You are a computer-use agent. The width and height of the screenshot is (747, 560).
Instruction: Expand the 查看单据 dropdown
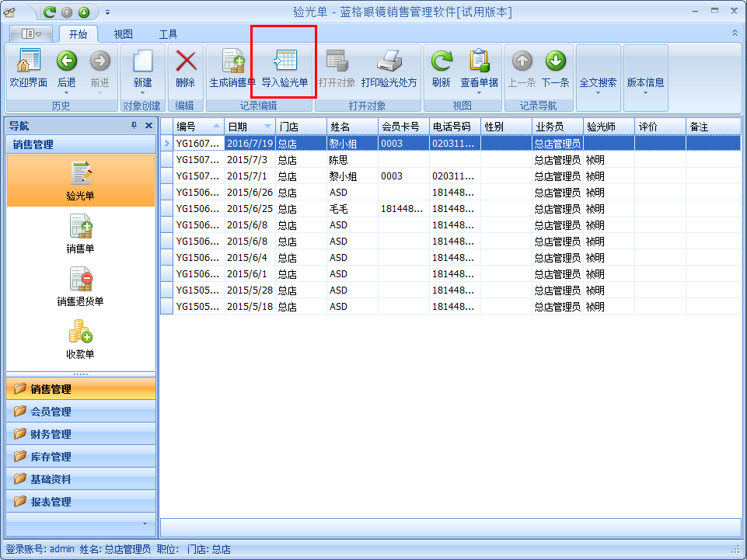point(479,92)
